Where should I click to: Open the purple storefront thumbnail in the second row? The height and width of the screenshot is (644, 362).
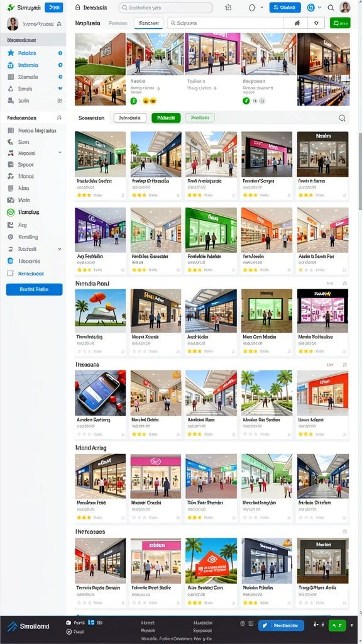point(100,230)
